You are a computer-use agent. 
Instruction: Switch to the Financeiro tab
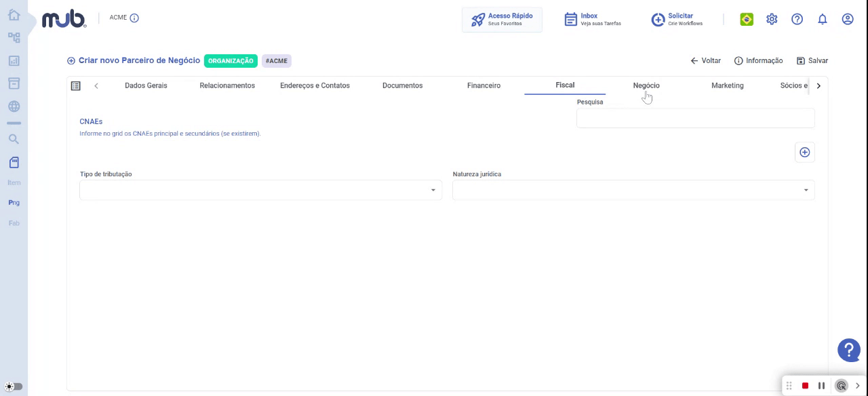[x=484, y=85]
